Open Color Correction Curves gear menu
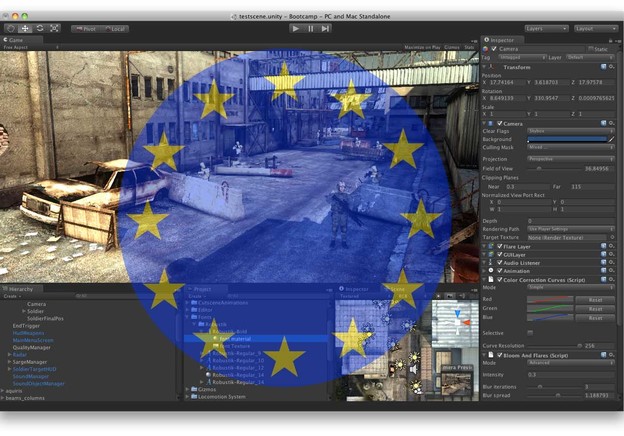Viewport: 624px width, 436px height. point(612,280)
